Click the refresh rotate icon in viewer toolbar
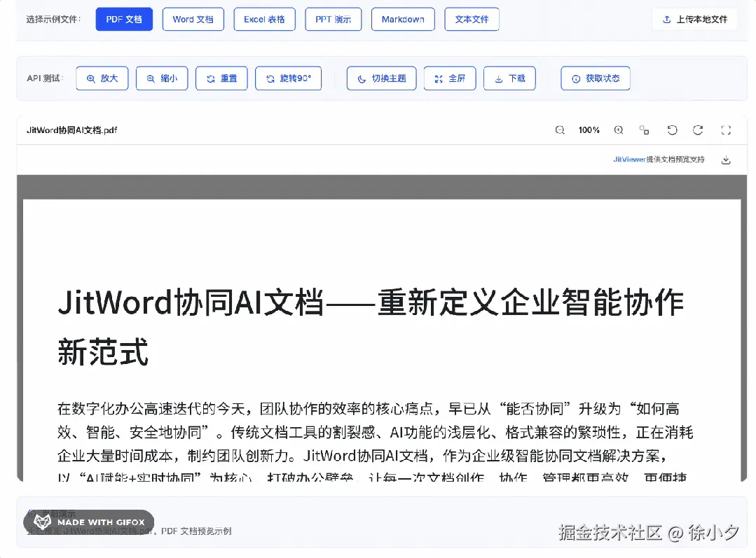The width and height of the screenshot is (756, 558). [698, 130]
